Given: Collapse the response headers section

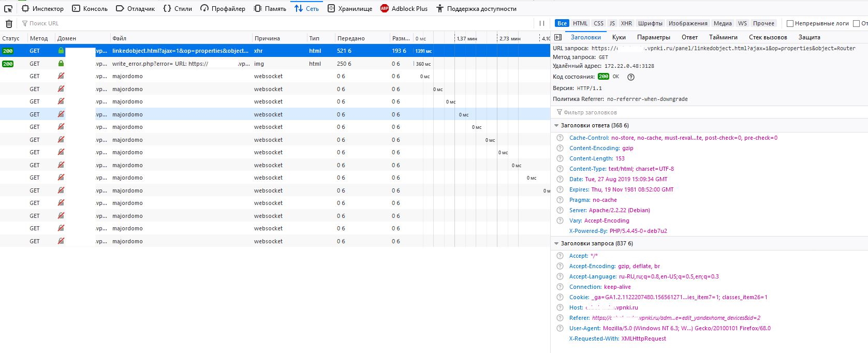Looking at the screenshot, I should click(x=557, y=125).
